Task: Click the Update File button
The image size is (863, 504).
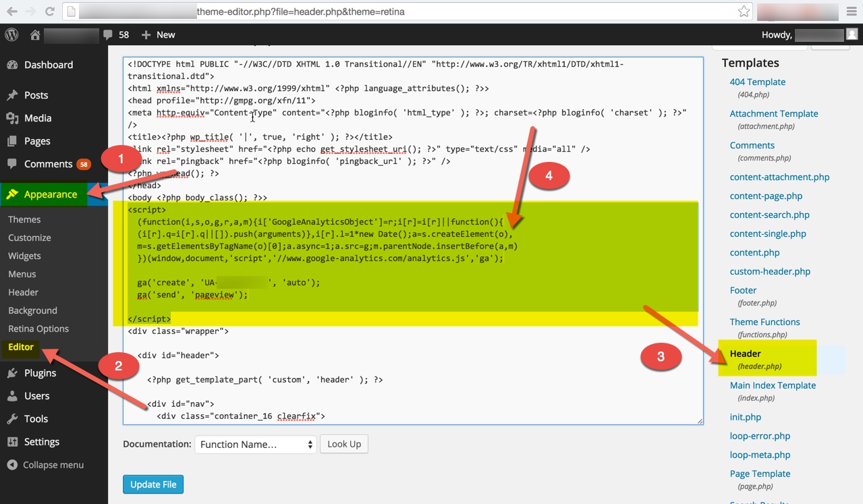Action: pos(153,484)
